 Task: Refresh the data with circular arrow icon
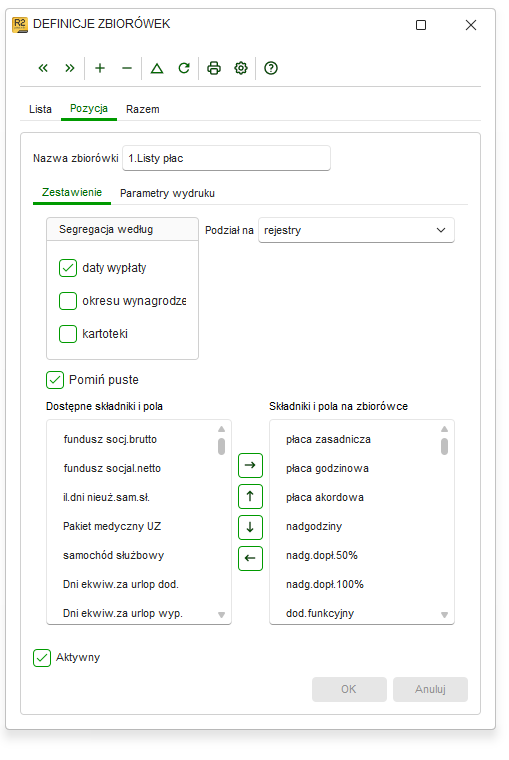(184, 68)
